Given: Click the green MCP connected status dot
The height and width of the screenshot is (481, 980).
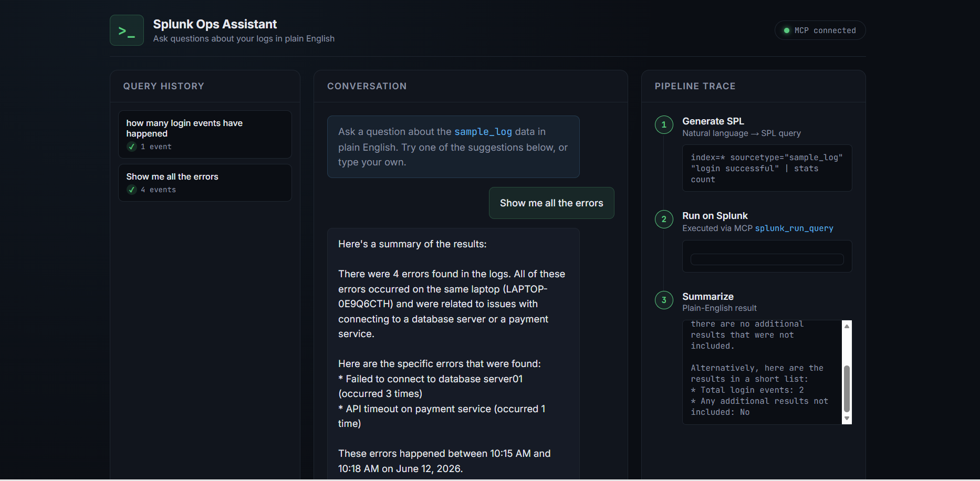Looking at the screenshot, I should tap(787, 30).
